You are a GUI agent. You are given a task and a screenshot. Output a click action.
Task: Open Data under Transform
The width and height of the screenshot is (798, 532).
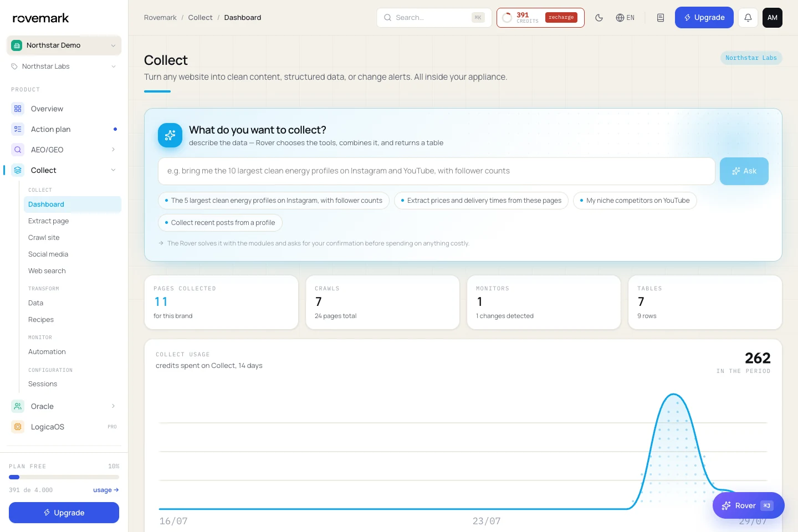[73, 303]
